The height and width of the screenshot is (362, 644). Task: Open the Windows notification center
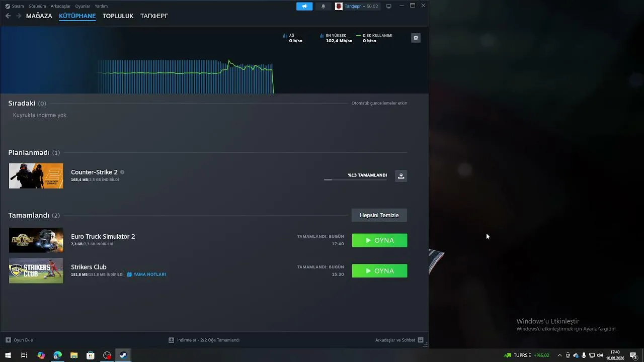[x=634, y=355]
